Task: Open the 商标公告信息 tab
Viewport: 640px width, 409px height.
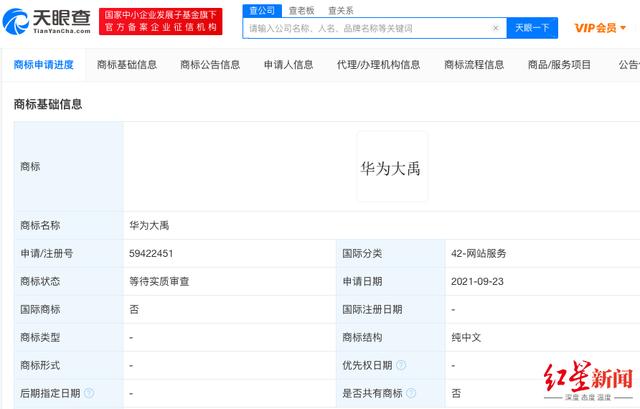Action: [x=210, y=65]
